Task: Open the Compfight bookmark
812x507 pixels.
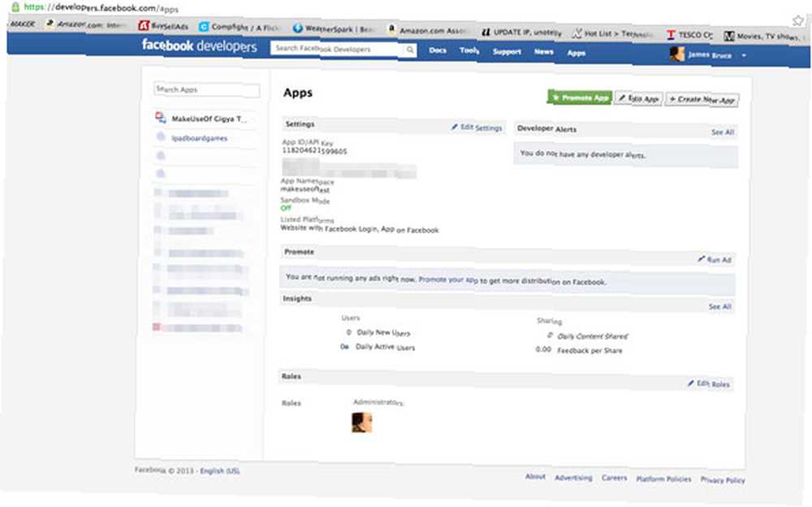Action: point(240,27)
